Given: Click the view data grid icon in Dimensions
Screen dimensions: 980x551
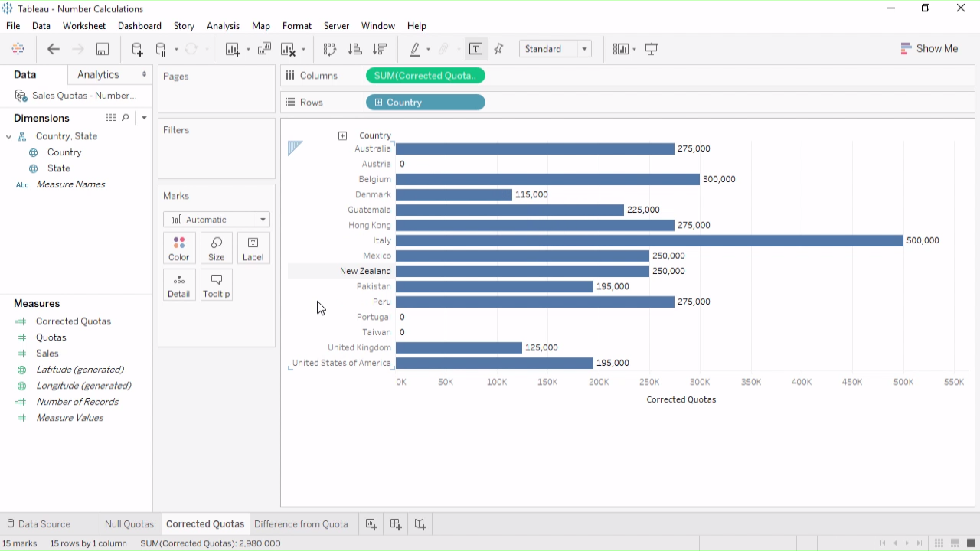Looking at the screenshot, I should click(x=111, y=118).
